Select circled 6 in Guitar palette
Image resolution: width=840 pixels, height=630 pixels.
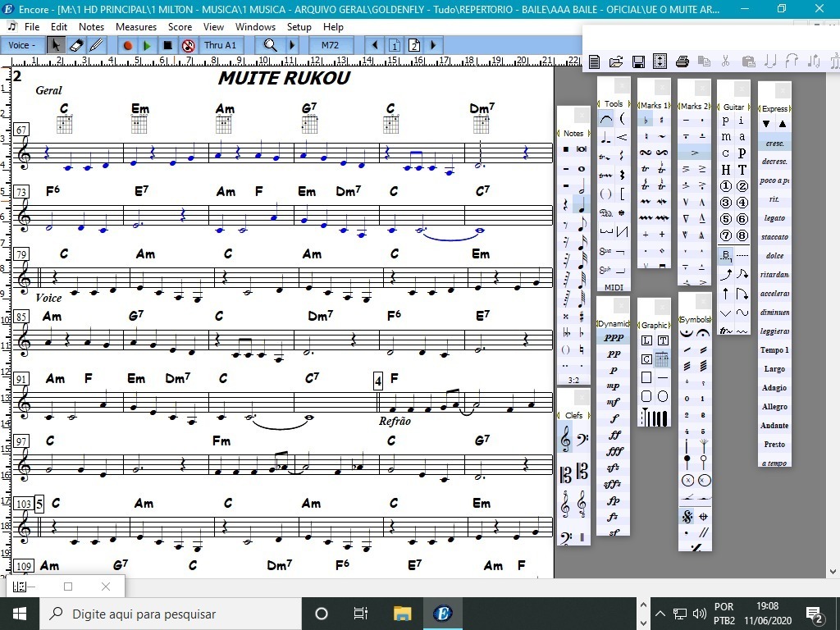pyautogui.click(x=742, y=219)
